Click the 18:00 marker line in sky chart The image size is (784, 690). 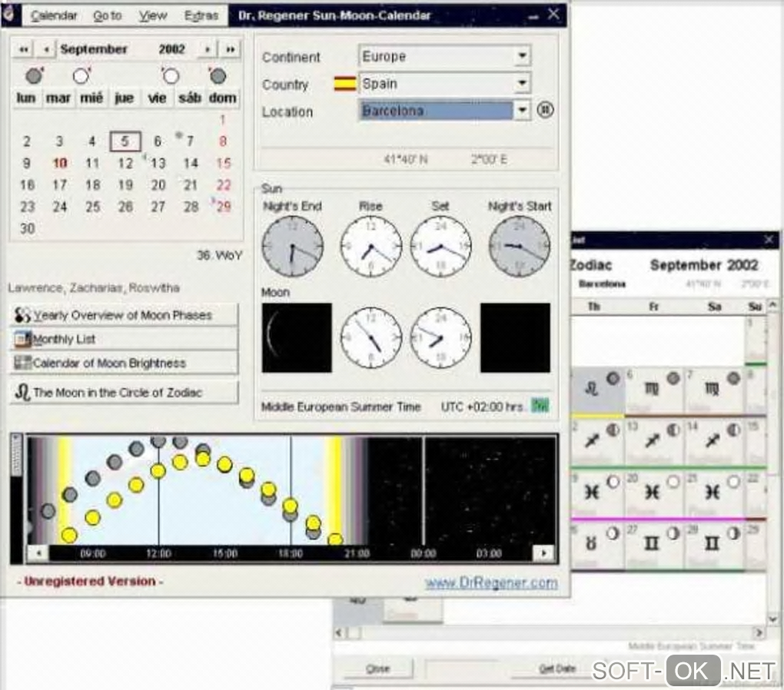tap(291, 490)
